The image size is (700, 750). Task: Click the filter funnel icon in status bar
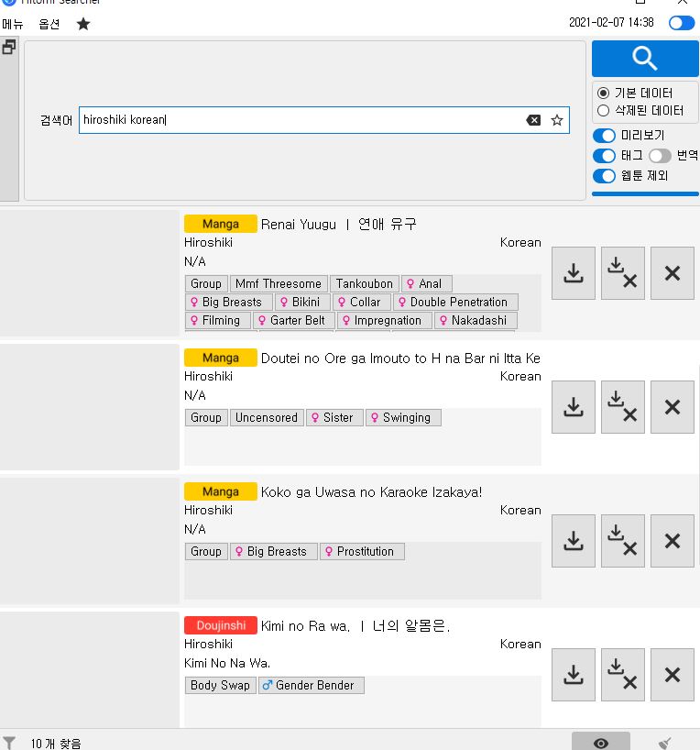9,743
